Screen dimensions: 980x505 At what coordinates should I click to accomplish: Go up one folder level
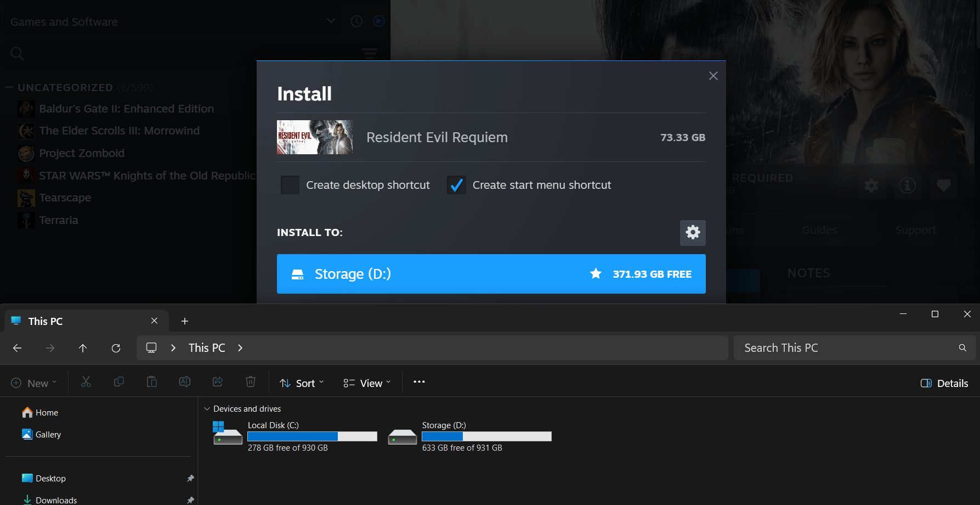coord(83,348)
